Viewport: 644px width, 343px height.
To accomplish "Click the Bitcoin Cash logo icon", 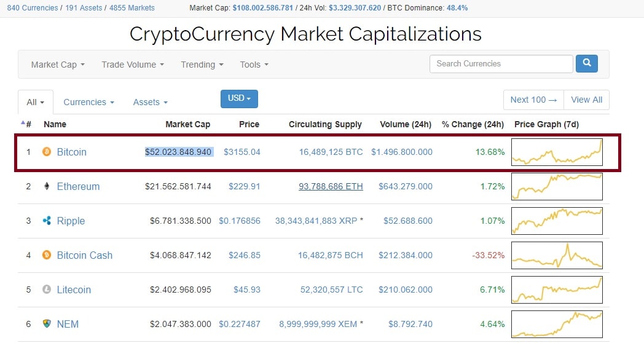I will (x=47, y=255).
